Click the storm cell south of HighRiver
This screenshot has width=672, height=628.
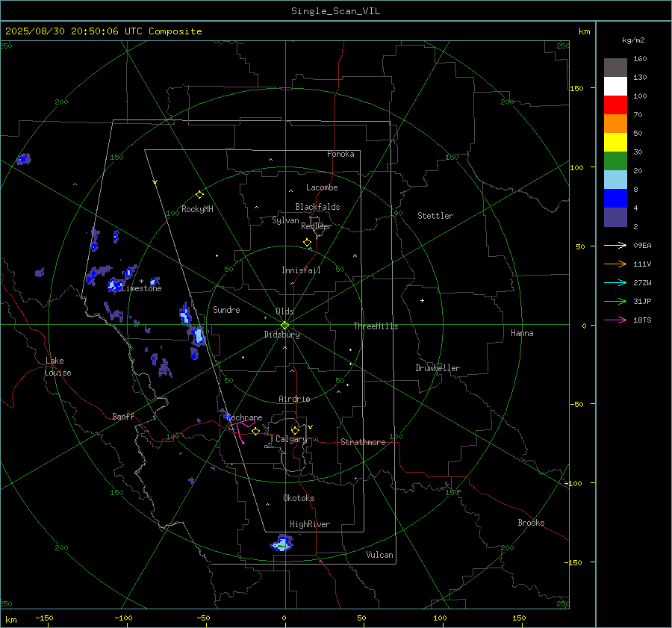[x=282, y=543]
